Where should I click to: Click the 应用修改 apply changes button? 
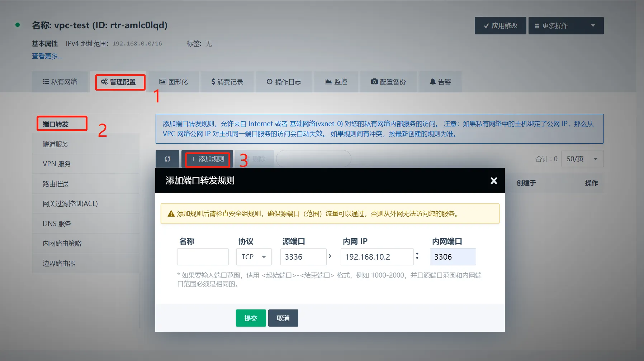[500, 26]
